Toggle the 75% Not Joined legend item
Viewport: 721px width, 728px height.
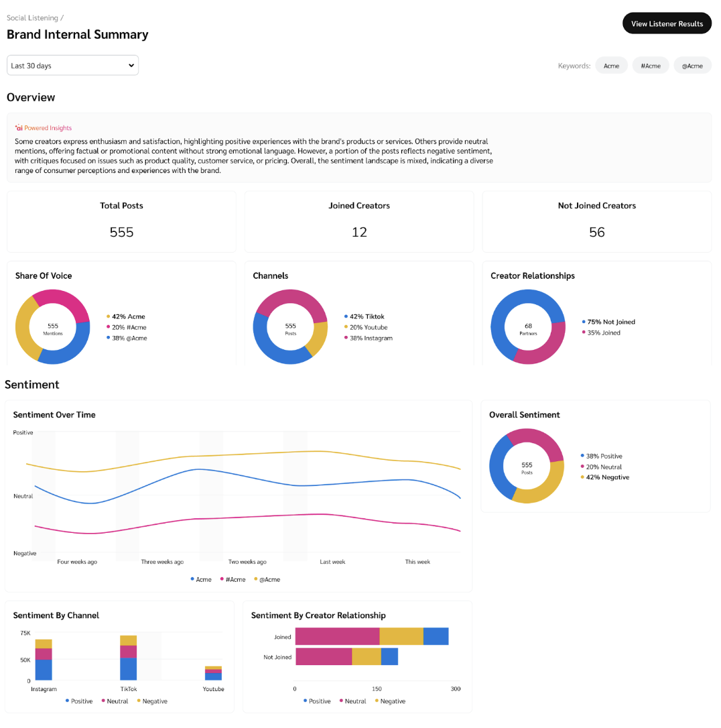click(608, 322)
